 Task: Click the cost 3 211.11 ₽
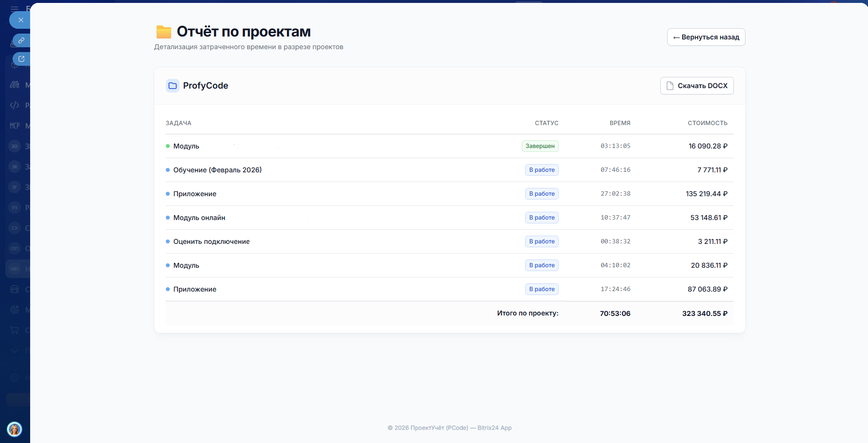tap(713, 241)
